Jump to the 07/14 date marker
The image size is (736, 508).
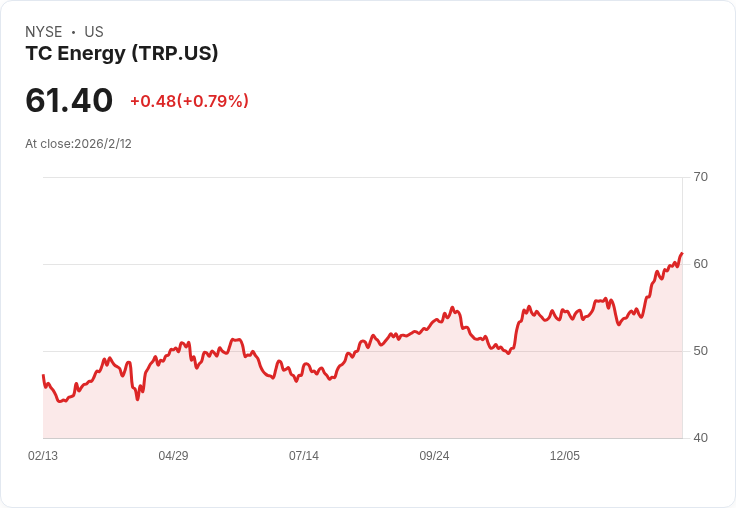304,456
